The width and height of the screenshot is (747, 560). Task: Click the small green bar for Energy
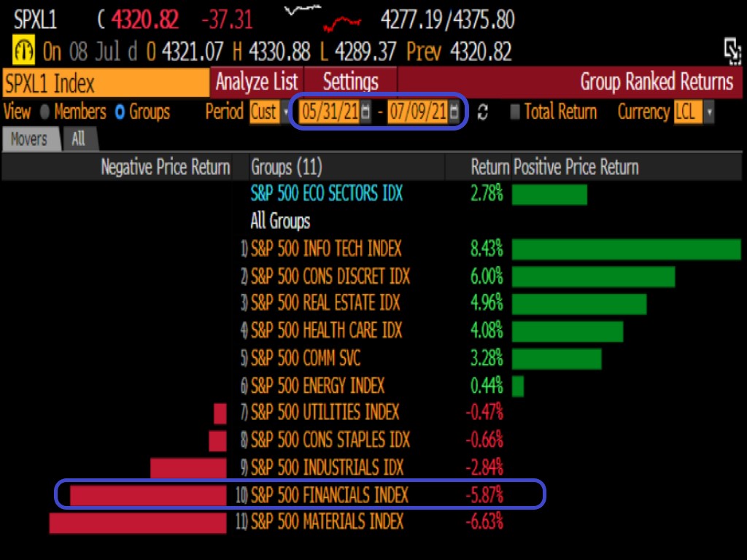coord(518,386)
